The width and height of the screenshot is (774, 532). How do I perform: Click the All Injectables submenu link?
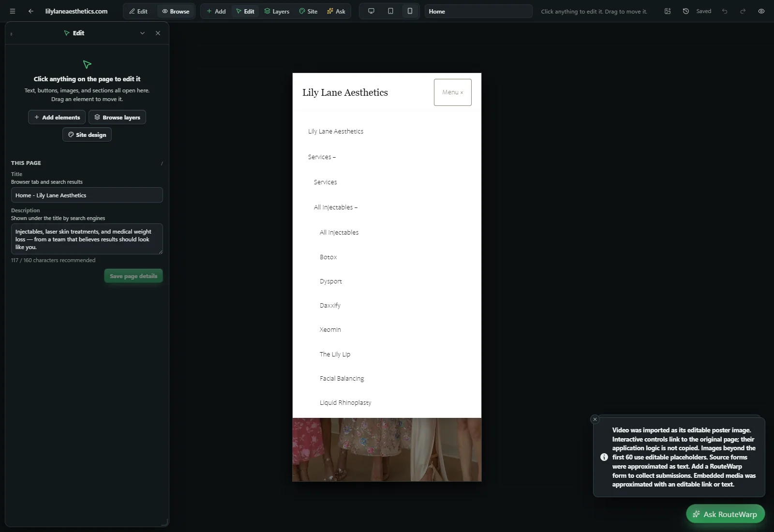[x=339, y=233]
